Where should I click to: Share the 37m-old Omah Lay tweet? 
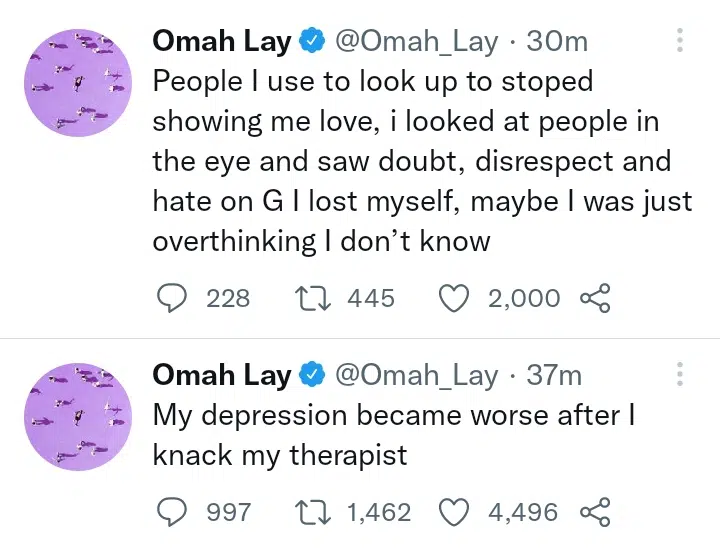(594, 512)
